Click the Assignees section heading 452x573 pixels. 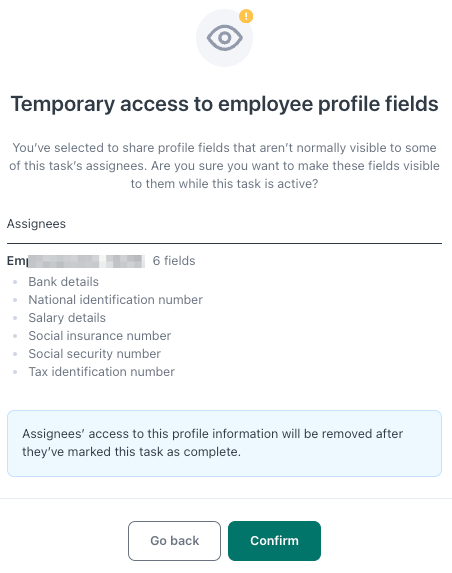point(36,224)
